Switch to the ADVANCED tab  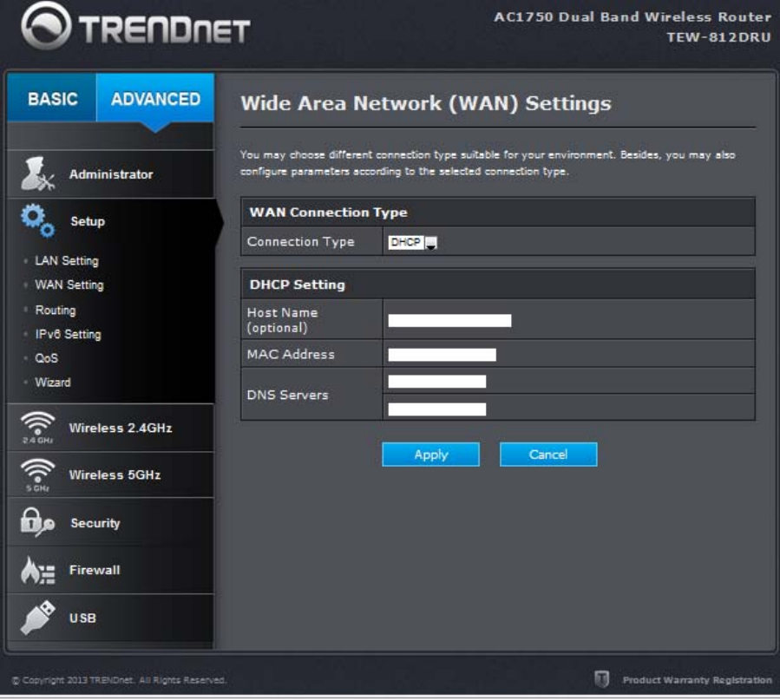(155, 98)
